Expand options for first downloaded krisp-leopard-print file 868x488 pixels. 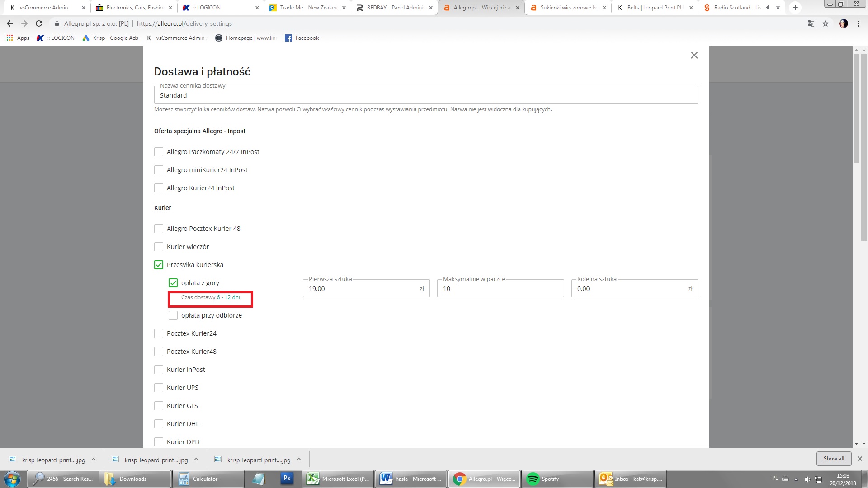tap(94, 460)
